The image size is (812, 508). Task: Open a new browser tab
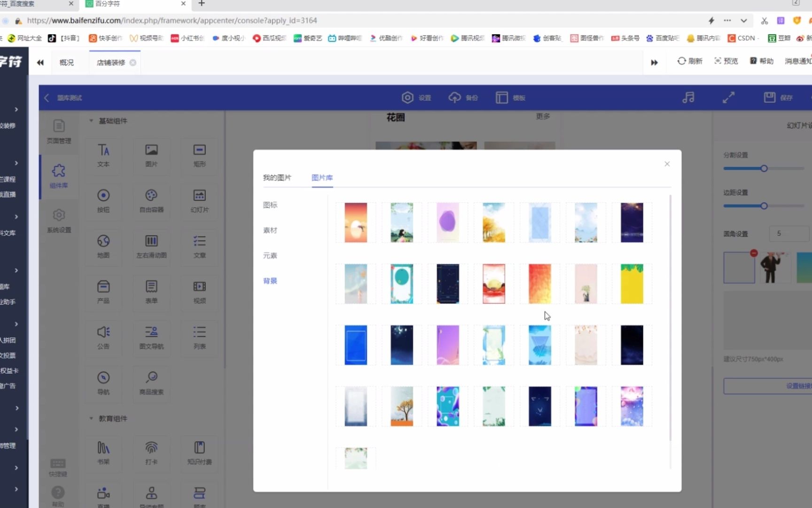point(202,4)
